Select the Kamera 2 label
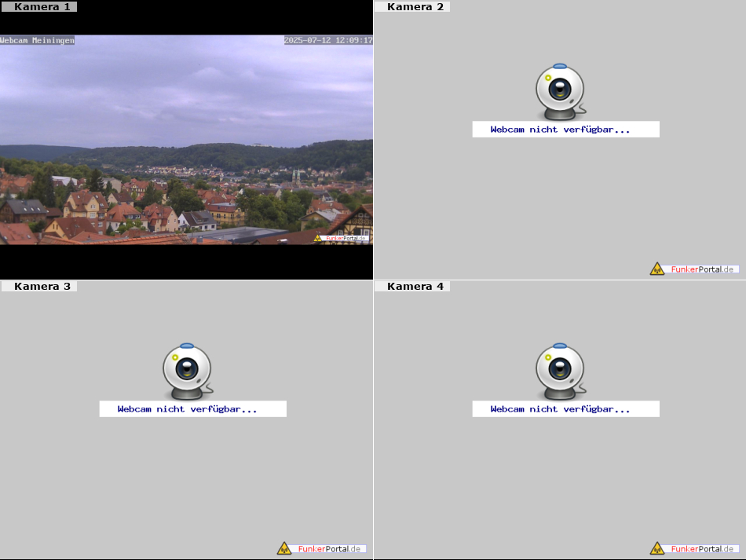 (412, 6)
